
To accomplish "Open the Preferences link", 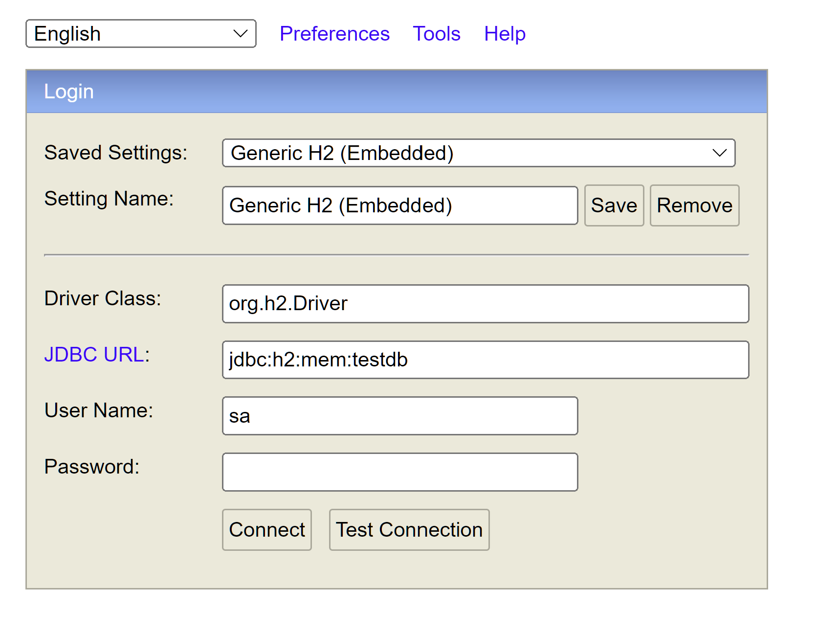I will tap(334, 34).
